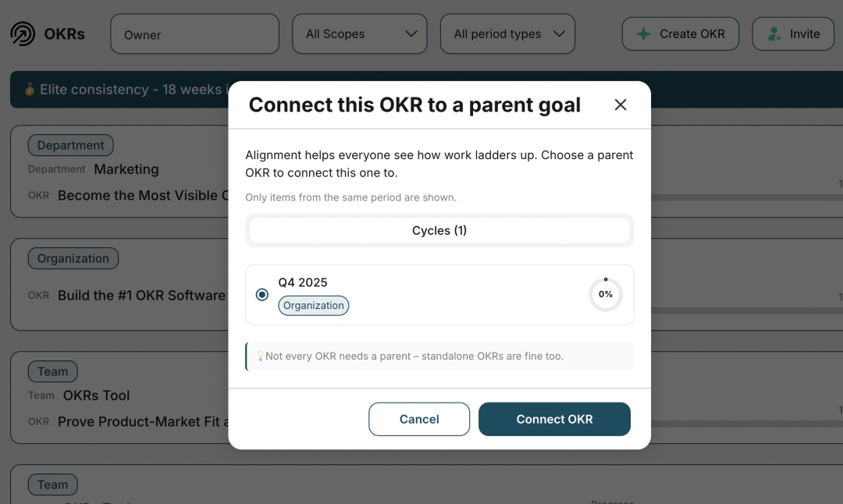
Task: Click the OKRs target logo icon
Action: 23,34
